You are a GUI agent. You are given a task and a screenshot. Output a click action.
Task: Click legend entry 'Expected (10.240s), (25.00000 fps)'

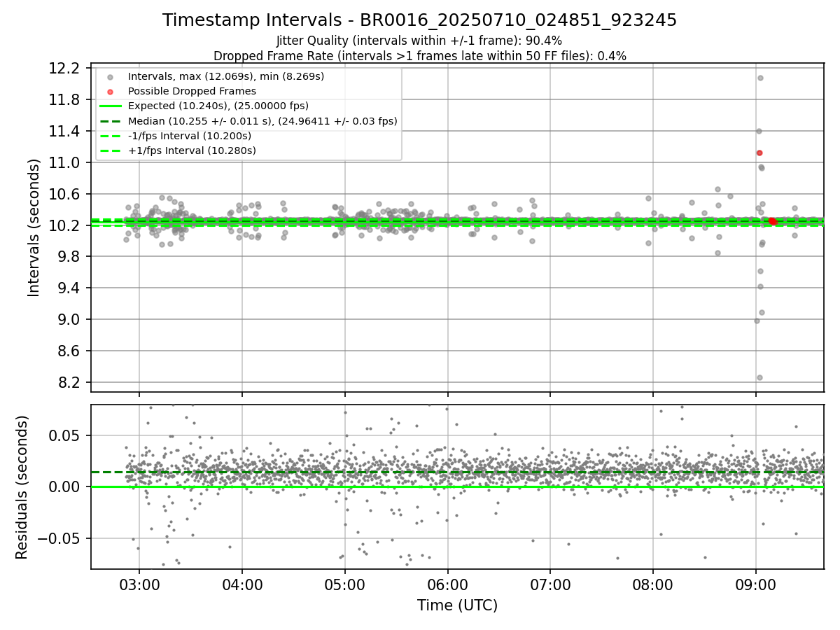click(218, 106)
